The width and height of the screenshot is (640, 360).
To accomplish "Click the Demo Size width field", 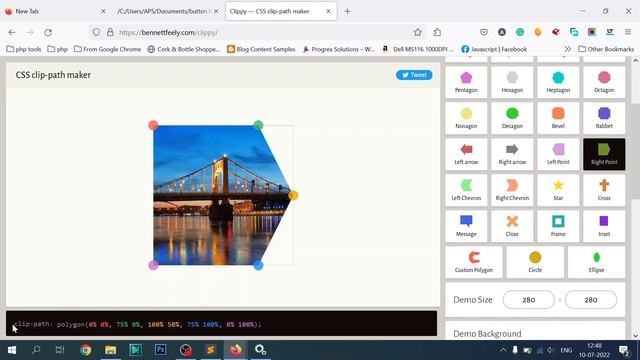I will (529, 300).
